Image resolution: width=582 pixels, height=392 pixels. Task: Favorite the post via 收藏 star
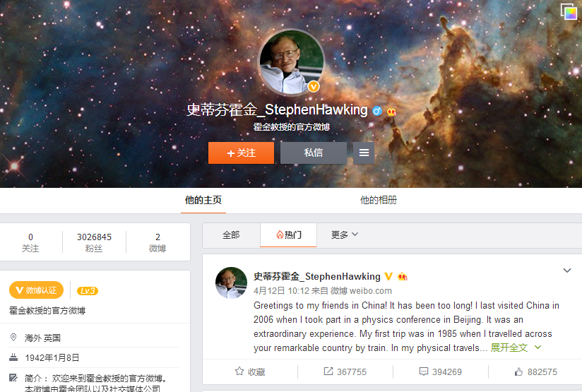click(250, 372)
